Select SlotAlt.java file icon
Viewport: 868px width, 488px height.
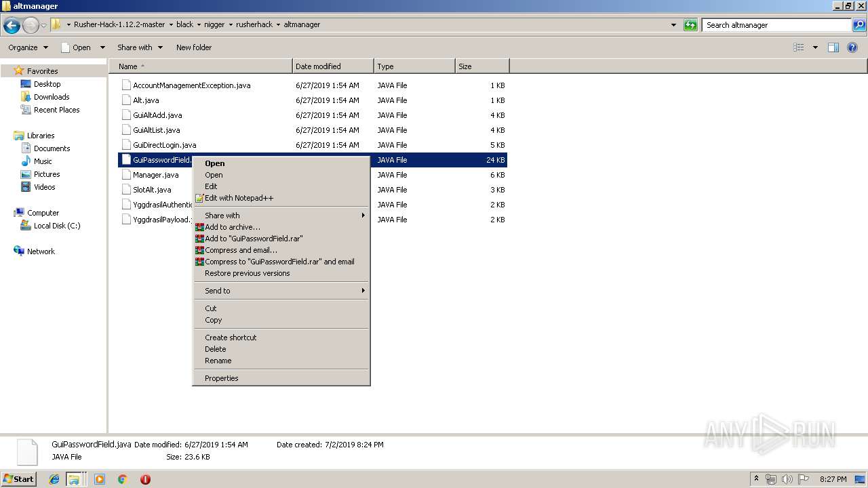click(125, 190)
